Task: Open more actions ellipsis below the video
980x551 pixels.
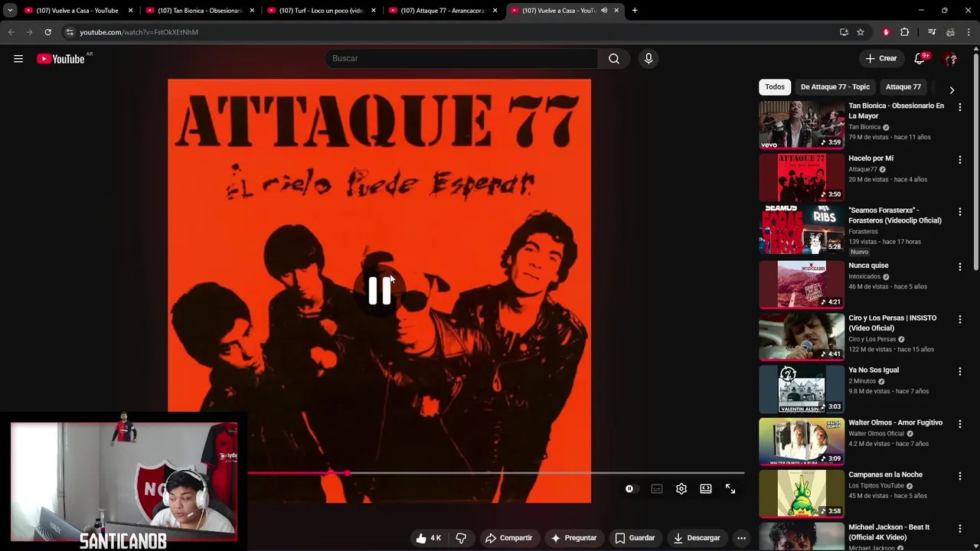Action: coord(741,538)
